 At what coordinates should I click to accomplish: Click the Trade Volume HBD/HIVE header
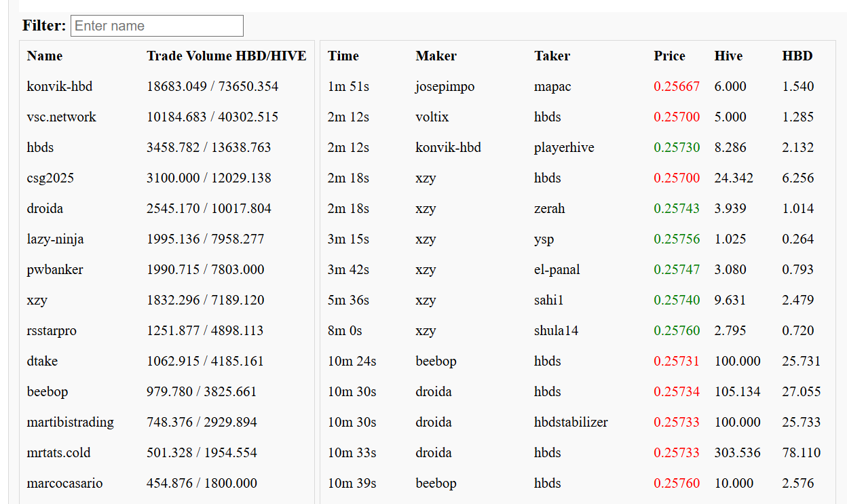[226, 56]
